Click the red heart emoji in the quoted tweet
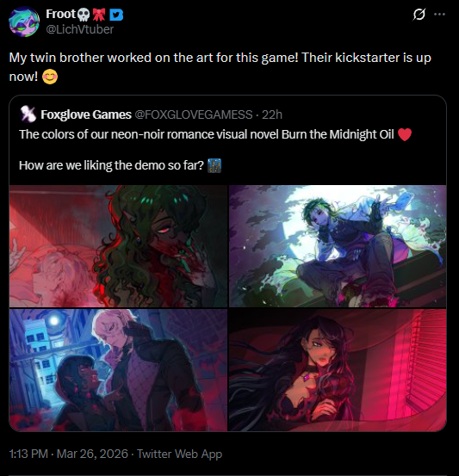The height and width of the screenshot is (476, 459). [405, 134]
